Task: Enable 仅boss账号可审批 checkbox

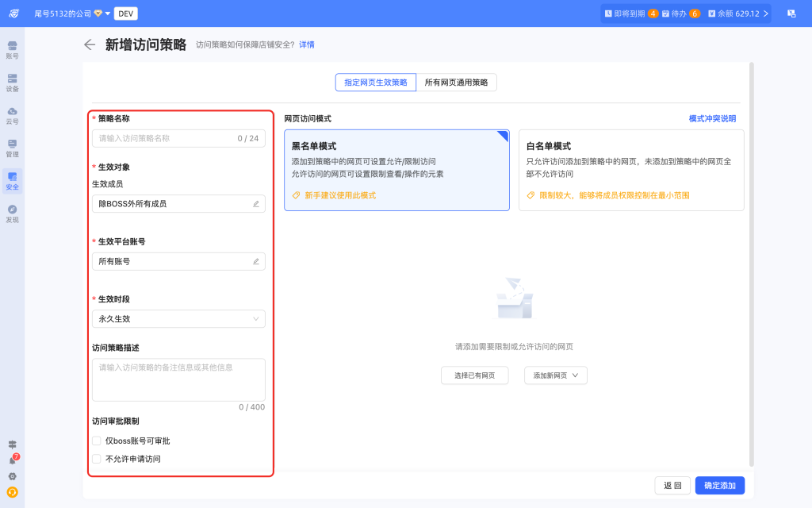Action: [x=97, y=441]
